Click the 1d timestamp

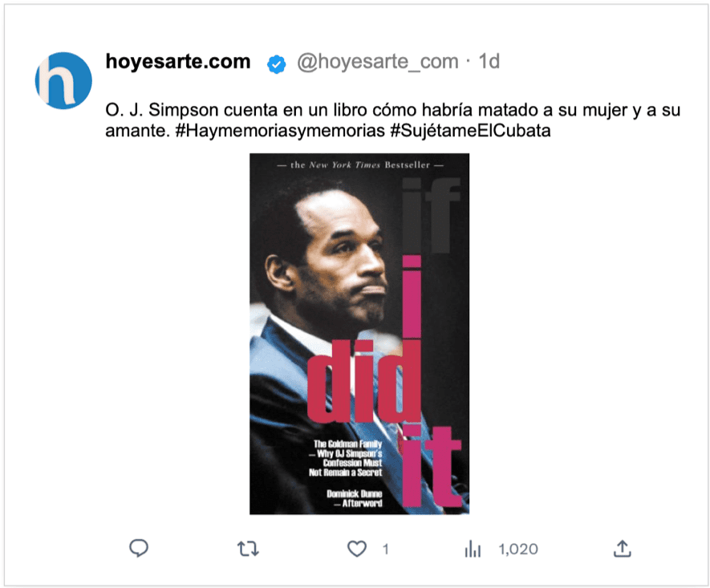click(x=489, y=61)
